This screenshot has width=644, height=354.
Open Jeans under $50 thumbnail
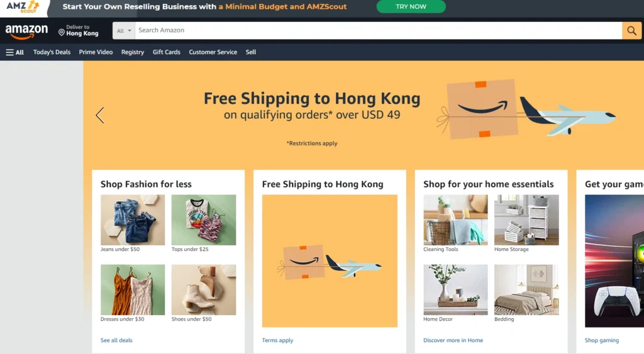(x=133, y=220)
